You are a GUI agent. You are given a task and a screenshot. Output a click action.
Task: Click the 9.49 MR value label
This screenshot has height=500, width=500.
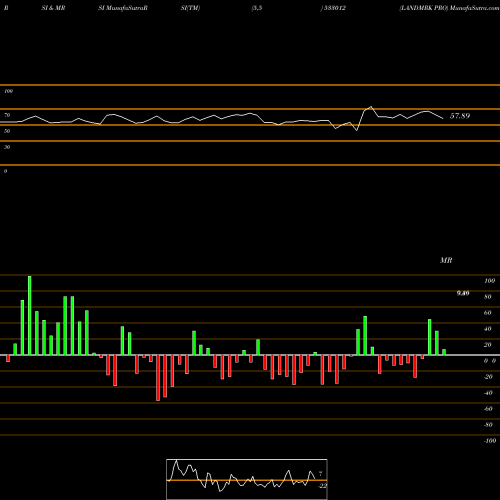click(463, 293)
